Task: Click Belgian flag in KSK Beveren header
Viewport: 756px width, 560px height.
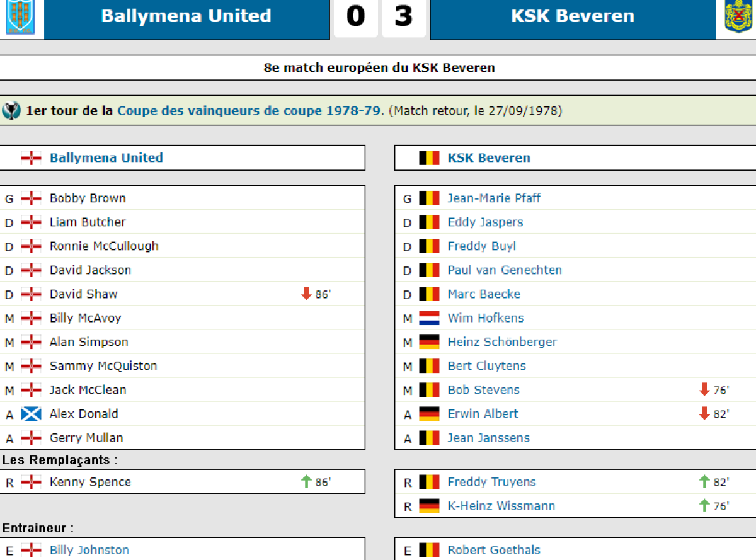Action: [429, 158]
